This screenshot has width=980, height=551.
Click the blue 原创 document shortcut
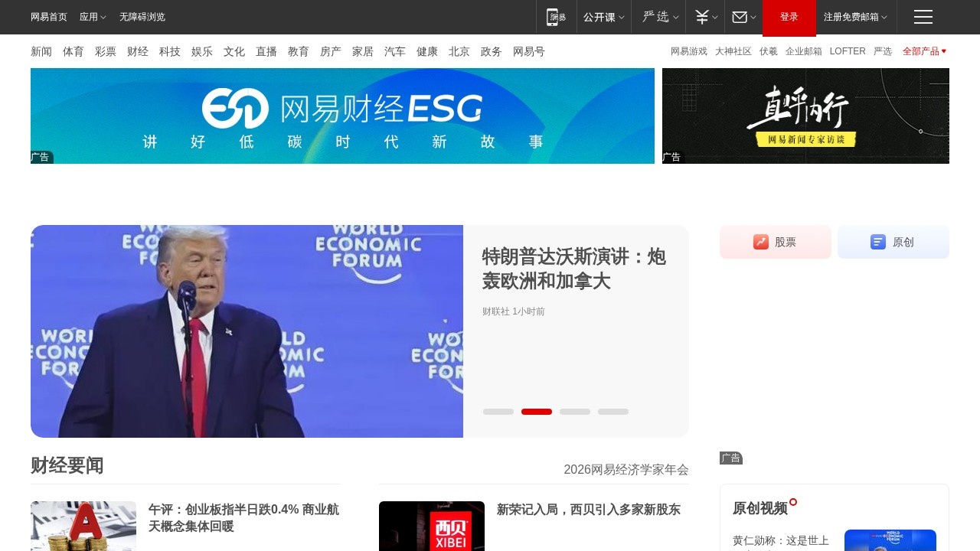click(x=893, y=242)
